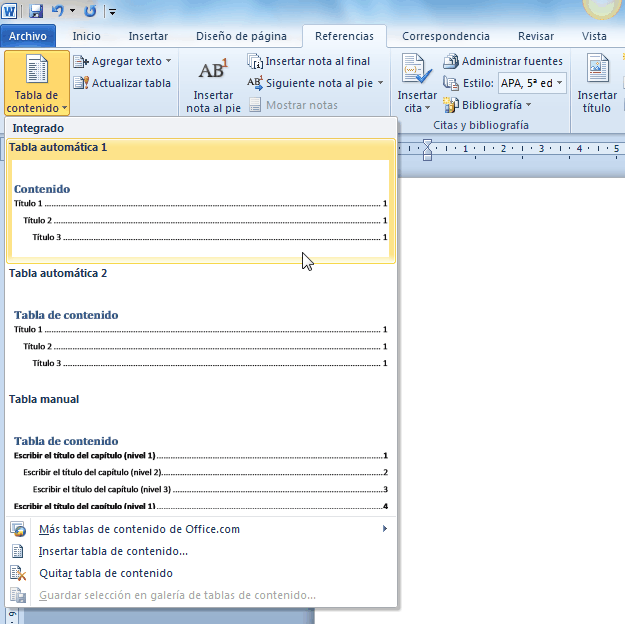This screenshot has width=625, height=624.
Task: Click the Quitar tabla de contenido icon
Action: click(x=18, y=573)
